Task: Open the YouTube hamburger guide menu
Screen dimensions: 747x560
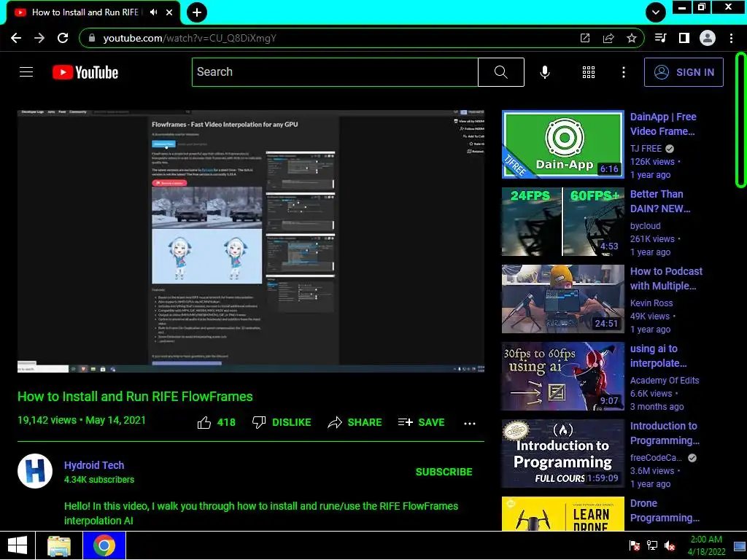Action: pos(26,72)
